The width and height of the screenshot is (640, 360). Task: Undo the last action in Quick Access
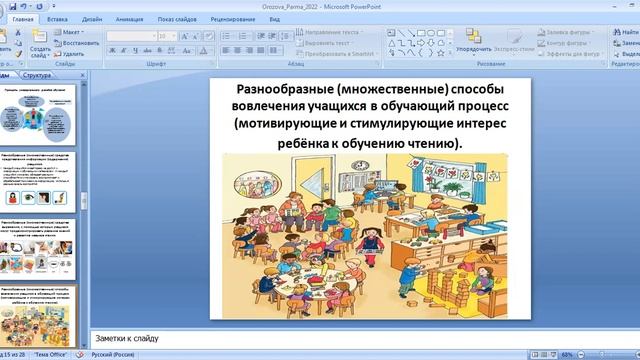click(x=24, y=7)
